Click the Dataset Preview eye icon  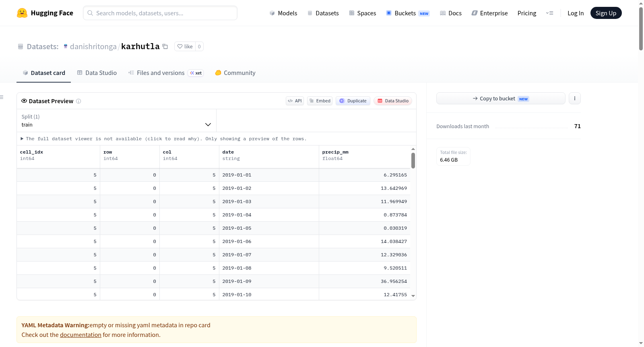24,101
